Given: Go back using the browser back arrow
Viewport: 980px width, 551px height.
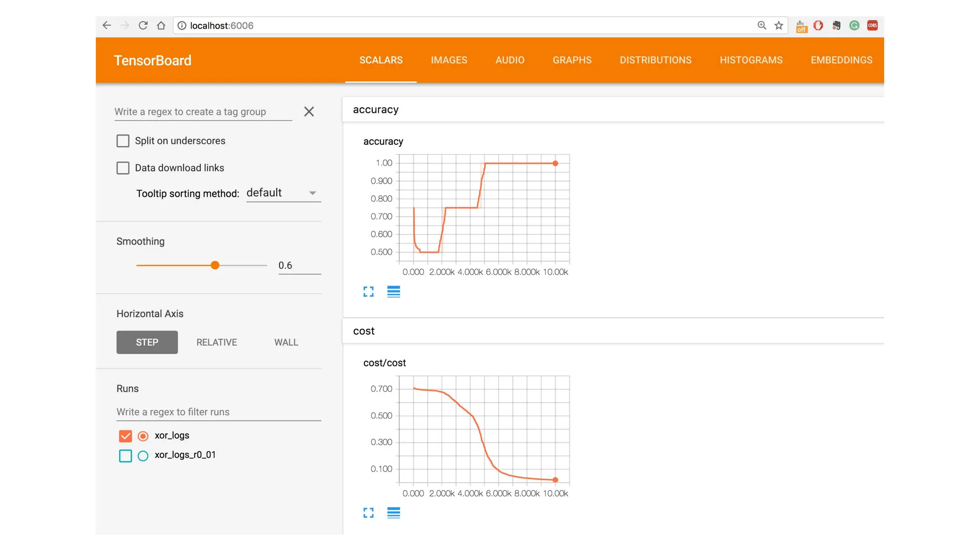Looking at the screenshot, I should [107, 25].
